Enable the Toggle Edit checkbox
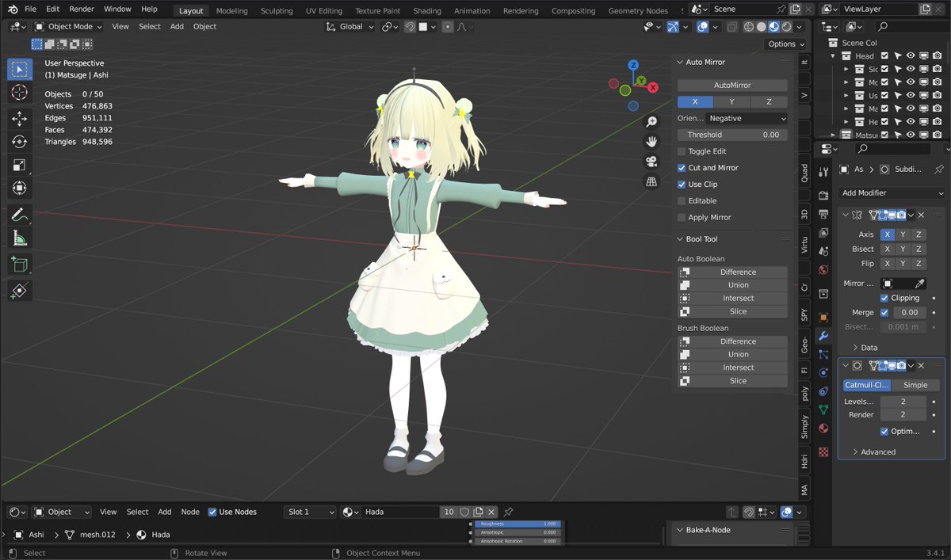Screen dimensions: 951x560 [682, 151]
